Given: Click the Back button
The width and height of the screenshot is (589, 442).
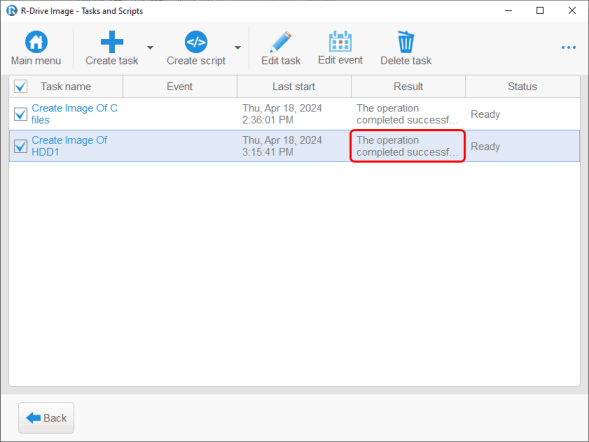Looking at the screenshot, I should 46,418.
